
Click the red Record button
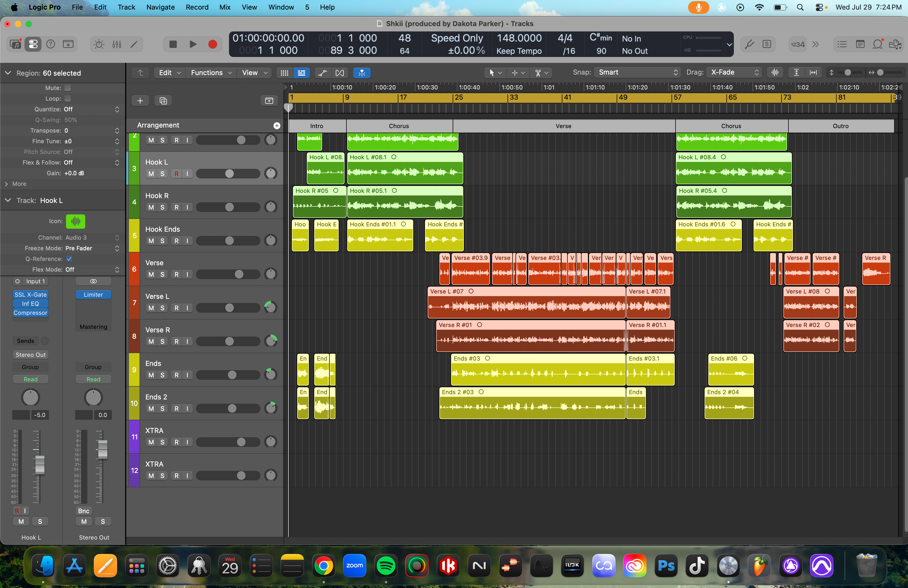(212, 44)
